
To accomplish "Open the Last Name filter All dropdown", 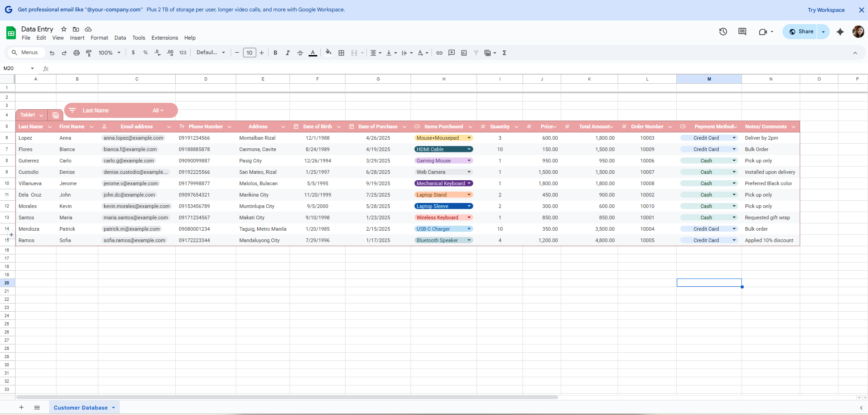I will tap(157, 111).
